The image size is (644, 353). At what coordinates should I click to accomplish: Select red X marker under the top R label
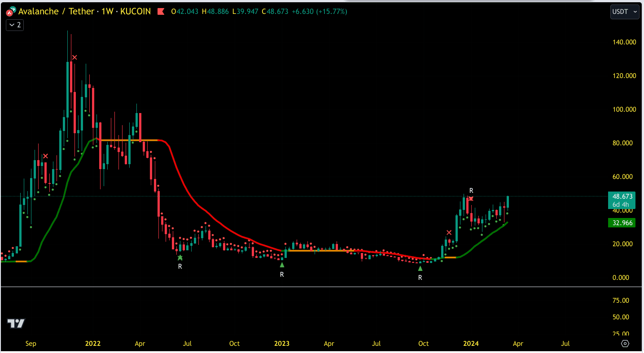click(x=471, y=199)
